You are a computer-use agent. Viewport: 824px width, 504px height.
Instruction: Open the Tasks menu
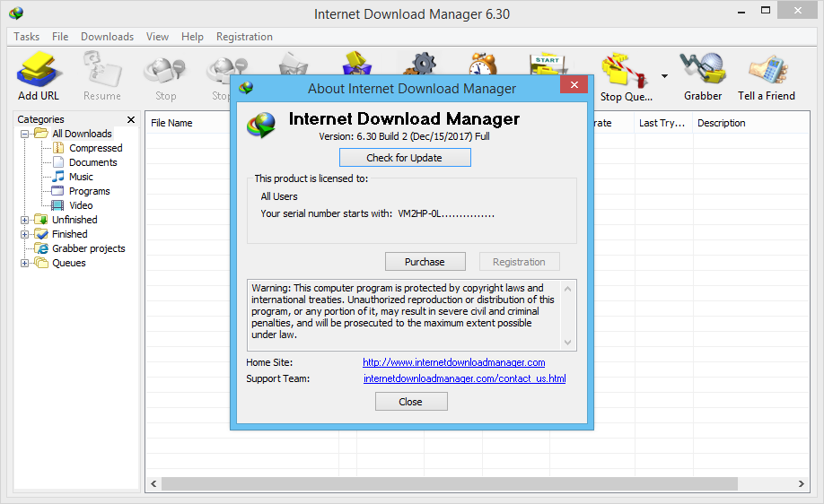26,37
